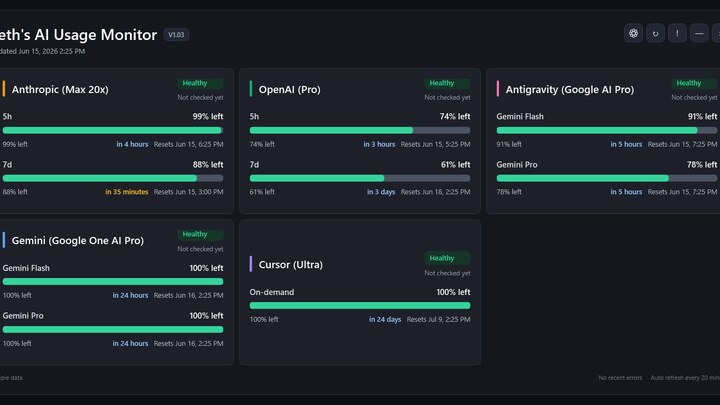
Task: Click 'Not checked yet' on Cursor card
Action: pyautogui.click(x=448, y=273)
